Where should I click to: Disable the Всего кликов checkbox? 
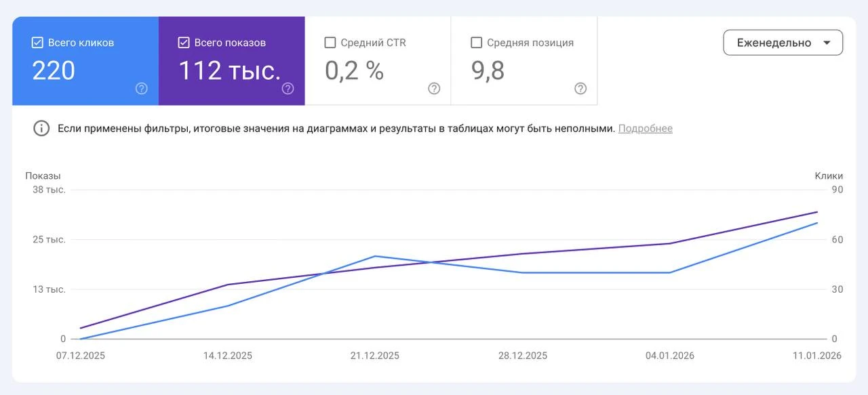37,42
